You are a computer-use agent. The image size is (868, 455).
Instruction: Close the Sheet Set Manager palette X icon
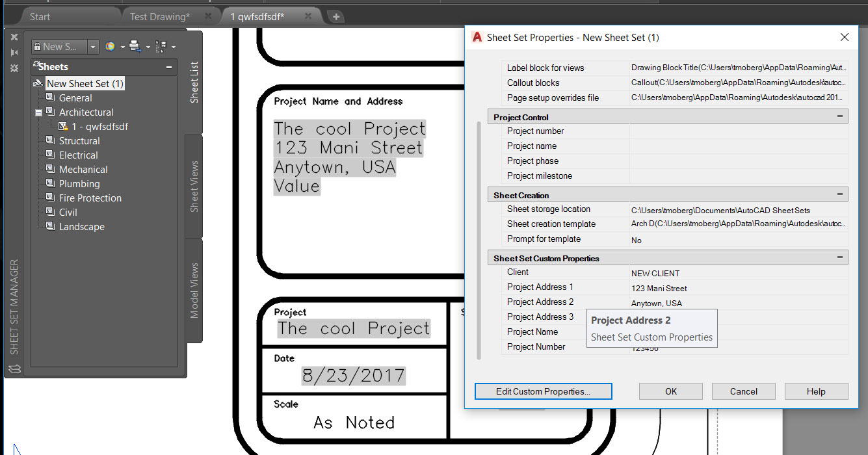(14, 37)
